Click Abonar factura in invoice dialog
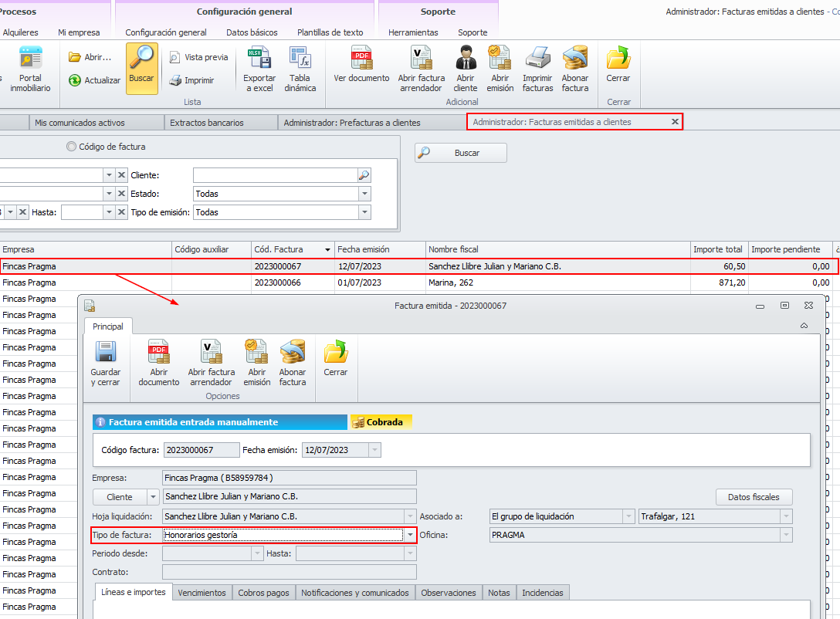This screenshot has width=840, height=619. pyautogui.click(x=293, y=363)
